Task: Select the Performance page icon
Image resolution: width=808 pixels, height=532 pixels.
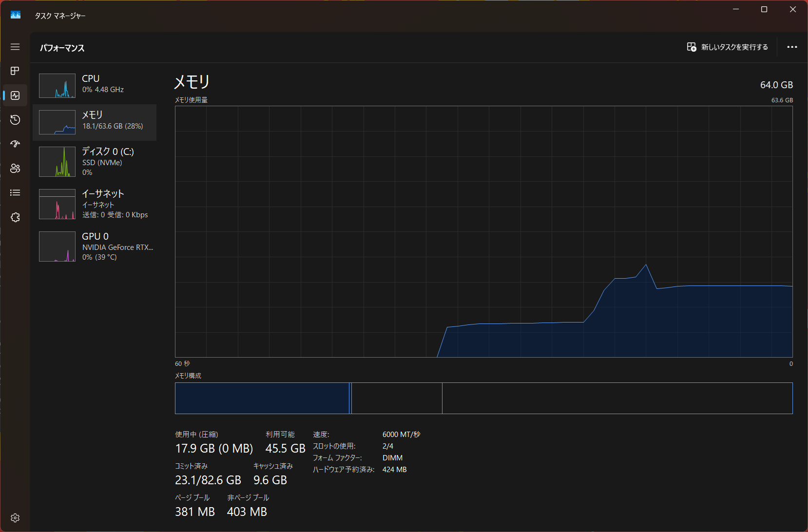Action: (x=15, y=95)
